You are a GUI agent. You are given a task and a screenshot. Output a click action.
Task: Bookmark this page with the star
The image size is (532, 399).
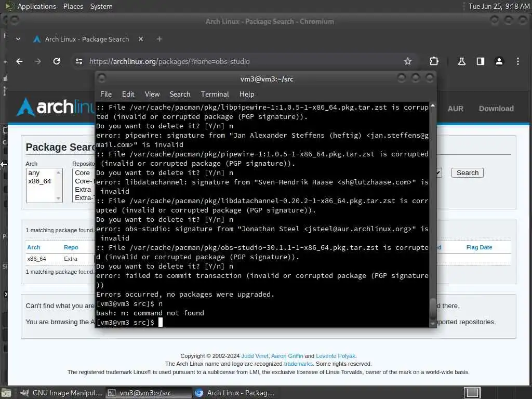click(407, 61)
